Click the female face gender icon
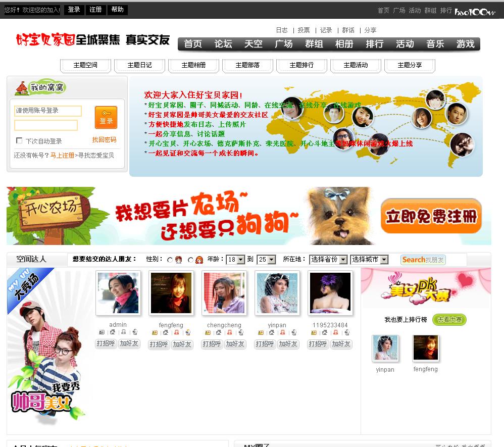The width and height of the screenshot is (504, 447). 199,260
